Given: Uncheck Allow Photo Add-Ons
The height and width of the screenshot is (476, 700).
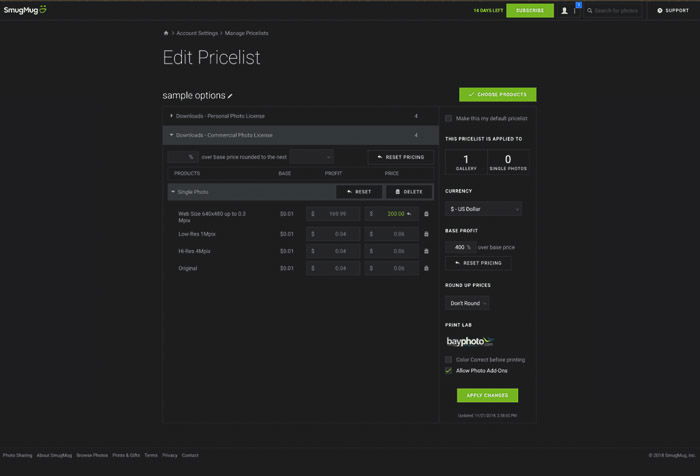Looking at the screenshot, I should pos(448,371).
